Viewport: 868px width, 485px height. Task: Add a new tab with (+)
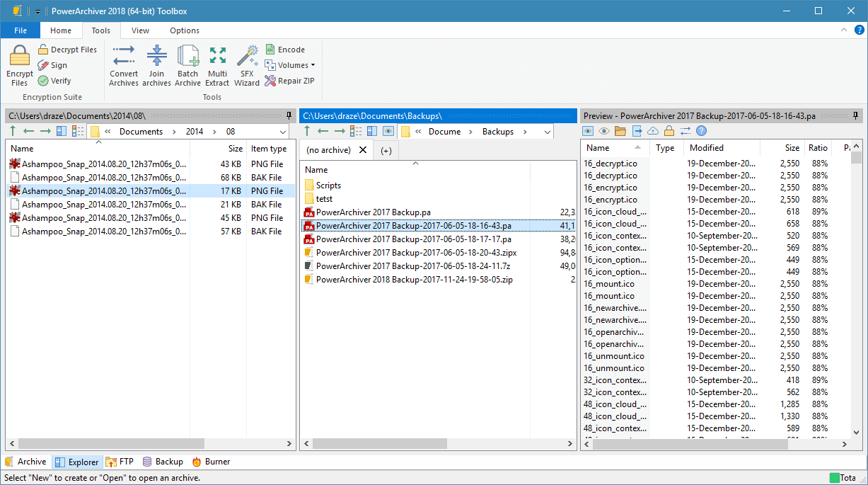coord(386,150)
